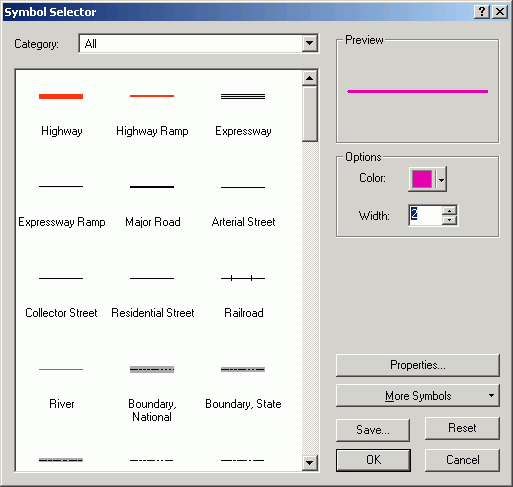
Task: Click the Save button
Action: [373, 430]
